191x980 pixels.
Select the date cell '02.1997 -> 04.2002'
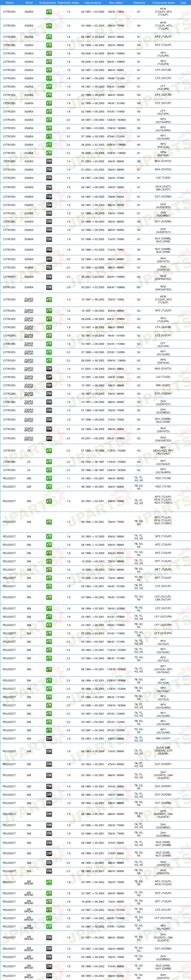93,937
